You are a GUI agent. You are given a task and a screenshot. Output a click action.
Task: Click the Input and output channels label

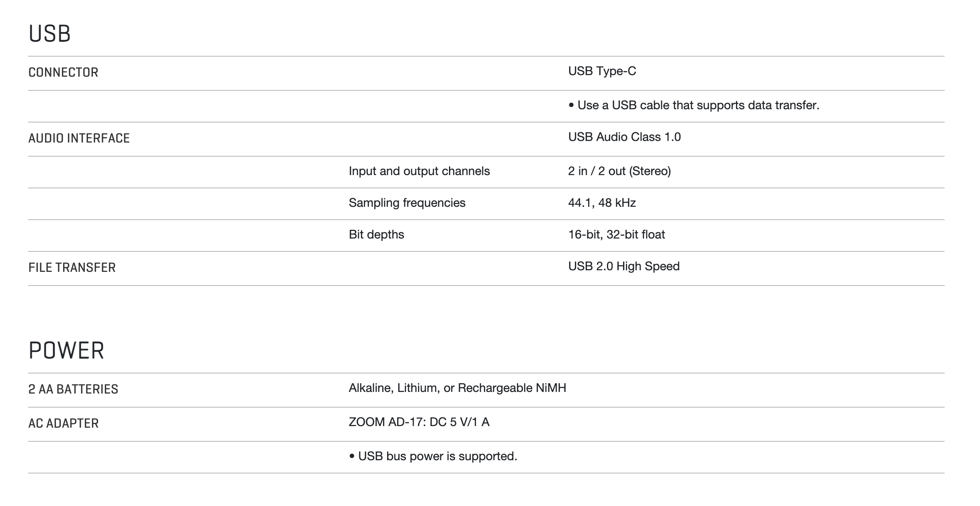[419, 171]
